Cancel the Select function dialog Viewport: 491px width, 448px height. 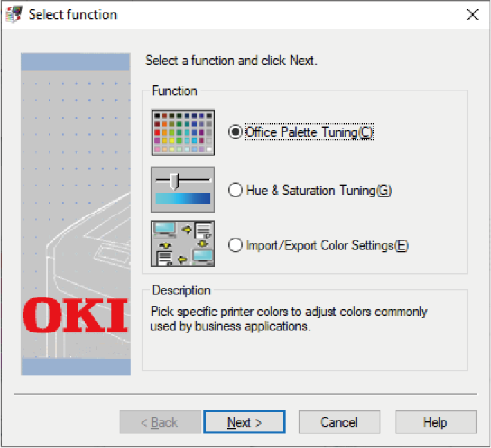coord(339,422)
